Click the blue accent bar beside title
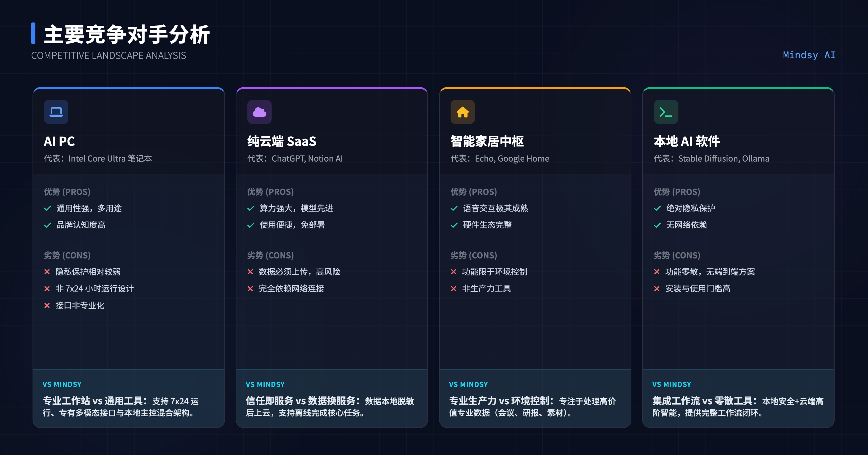The image size is (868, 455). coord(33,33)
